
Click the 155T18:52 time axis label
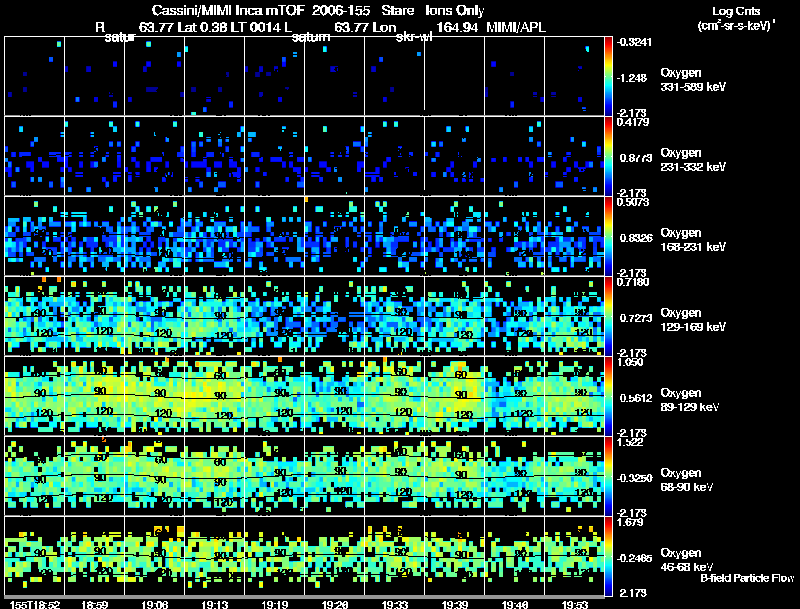(35, 604)
